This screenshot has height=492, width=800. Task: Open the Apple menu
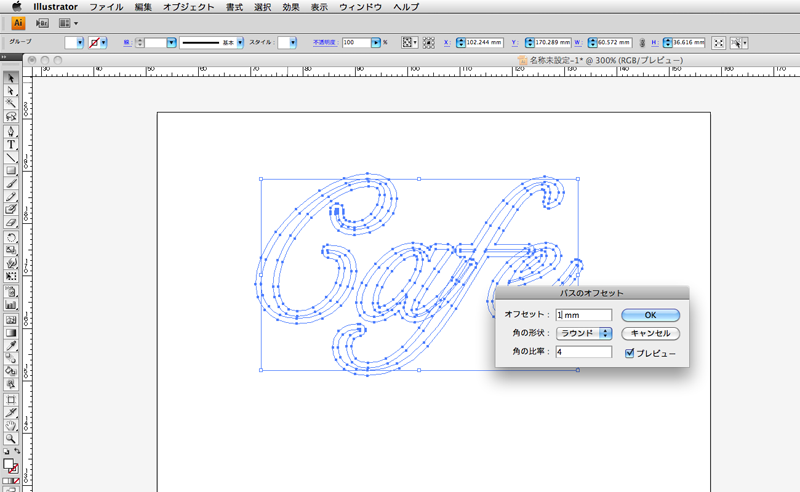tap(17, 7)
